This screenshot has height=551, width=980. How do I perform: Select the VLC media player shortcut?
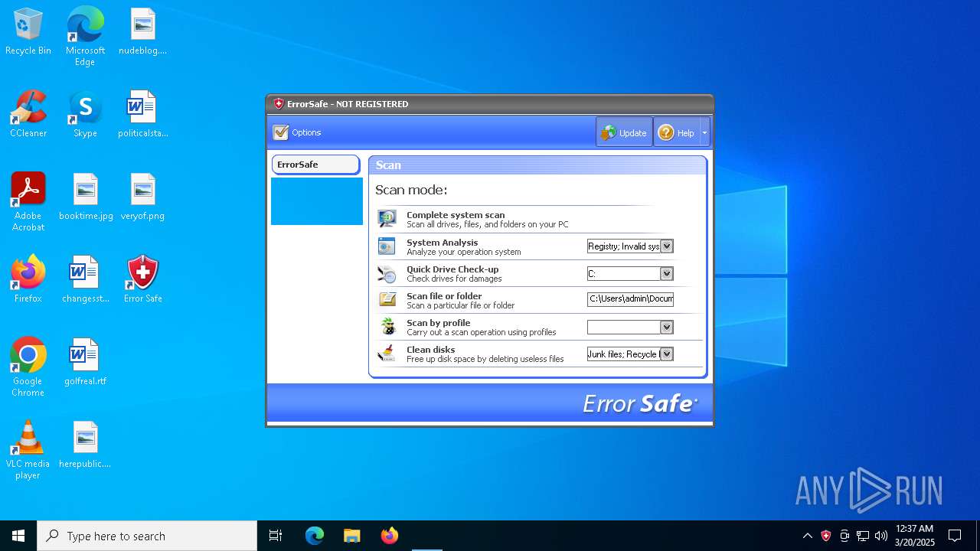click(28, 449)
